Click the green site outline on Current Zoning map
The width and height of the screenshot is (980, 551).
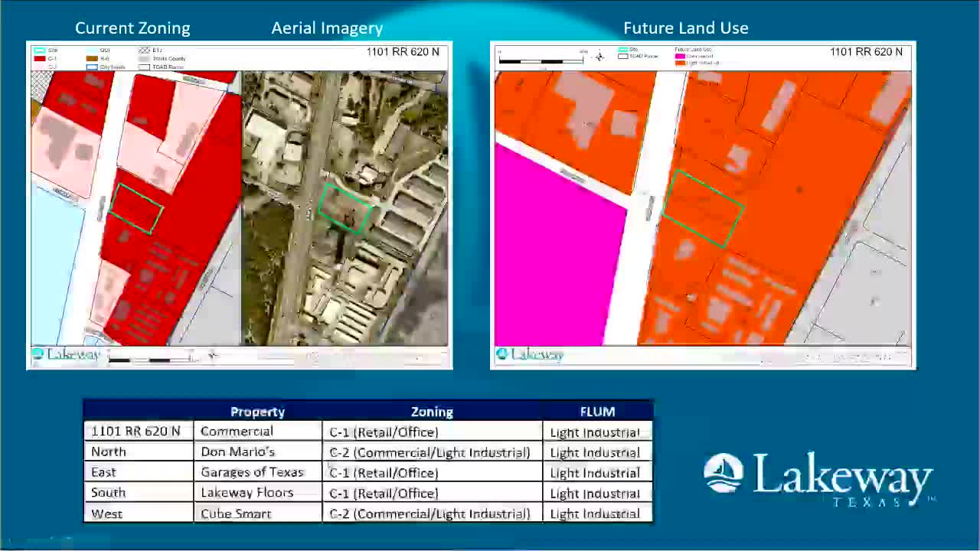click(136, 208)
